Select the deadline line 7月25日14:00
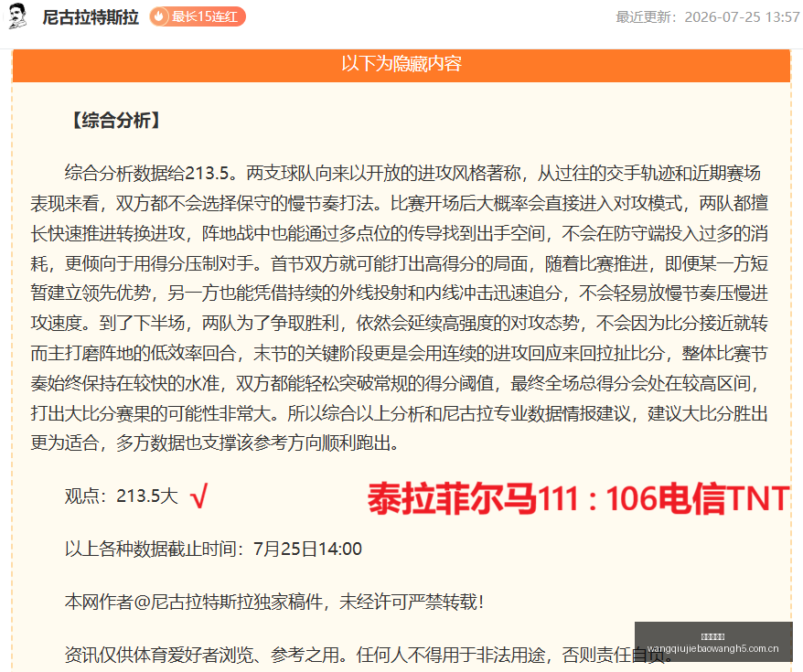This screenshot has width=803, height=672. (x=213, y=549)
